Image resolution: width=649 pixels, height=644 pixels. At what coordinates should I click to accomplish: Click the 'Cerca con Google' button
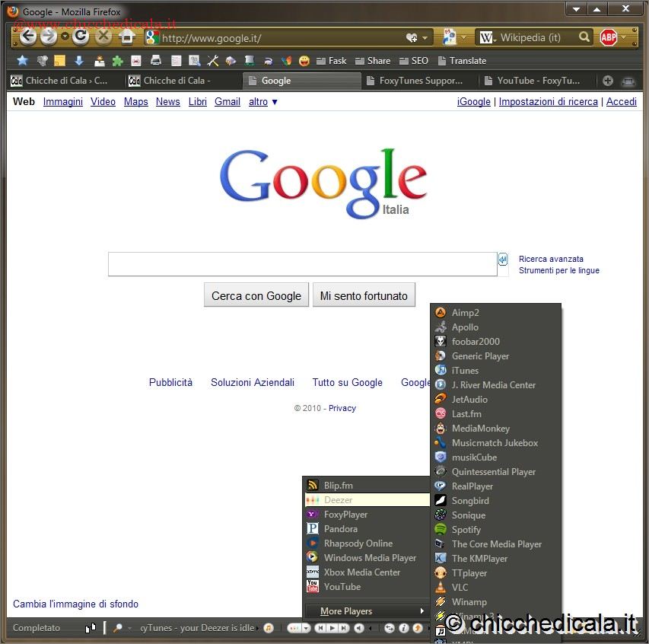point(256,295)
